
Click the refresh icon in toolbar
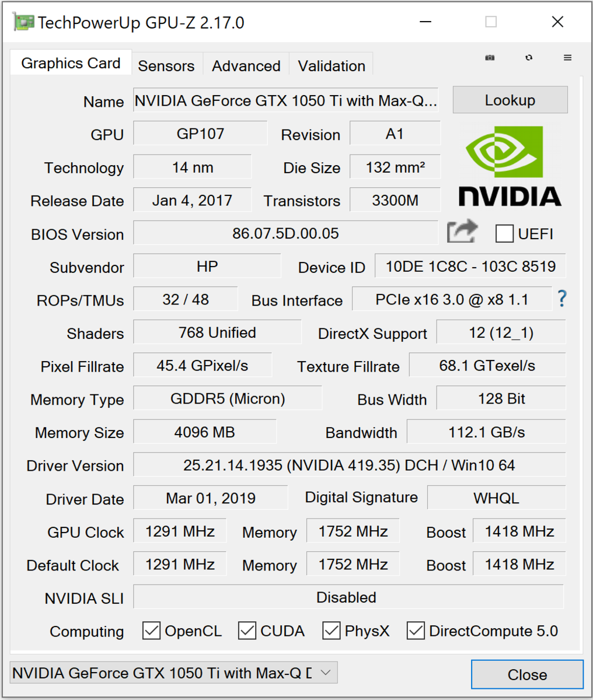pos(529,58)
